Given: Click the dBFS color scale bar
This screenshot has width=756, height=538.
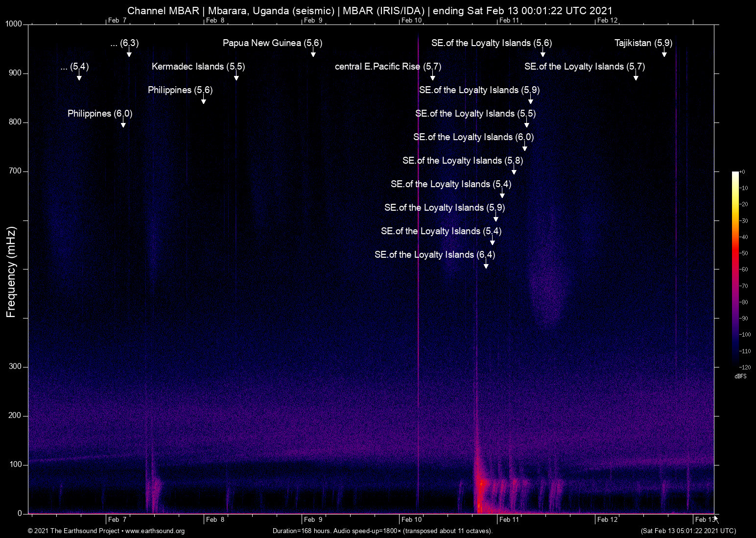Looking at the screenshot, I should coord(735,269).
